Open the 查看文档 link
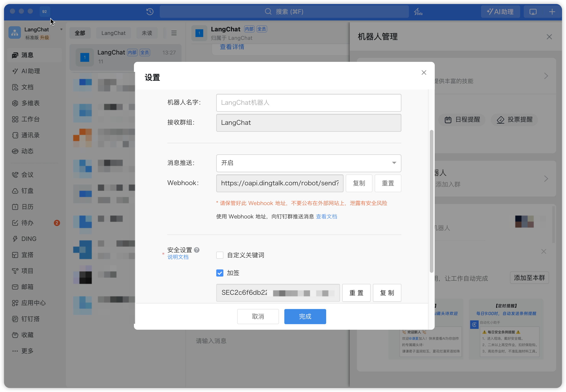 tap(326, 216)
